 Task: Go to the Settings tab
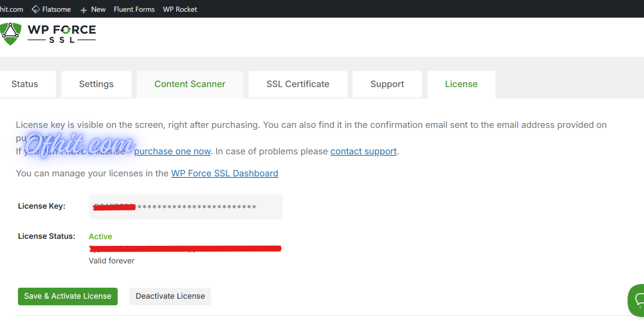click(x=96, y=84)
